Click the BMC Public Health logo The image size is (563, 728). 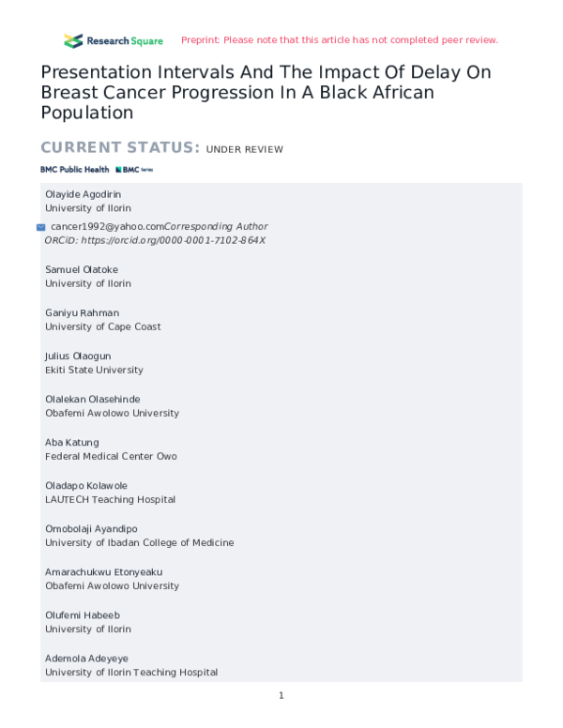point(74,170)
